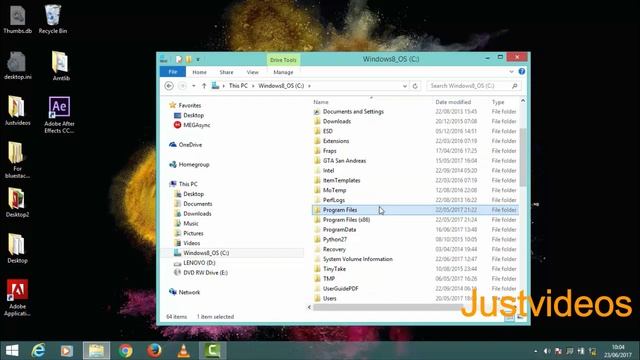The width and height of the screenshot is (640, 360).
Task: Launch Adobe Application shortcut on desktop
Action: tap(17, 298)
